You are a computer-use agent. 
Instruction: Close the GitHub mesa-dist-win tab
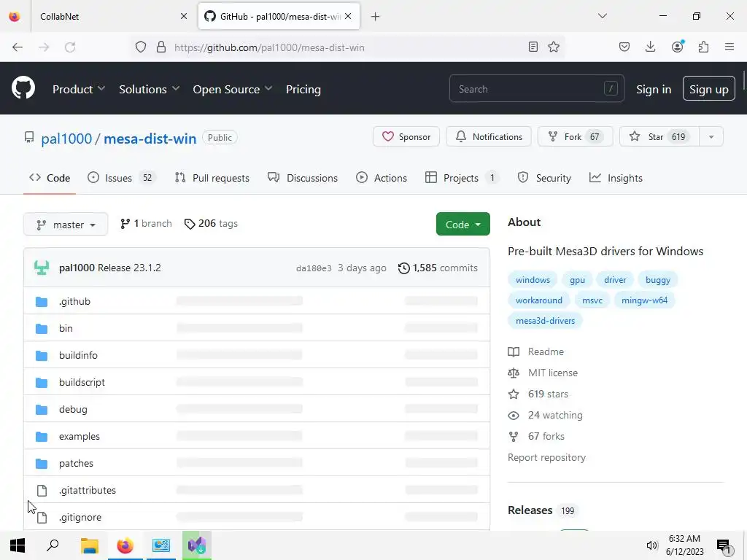click(x=348, y=16)
